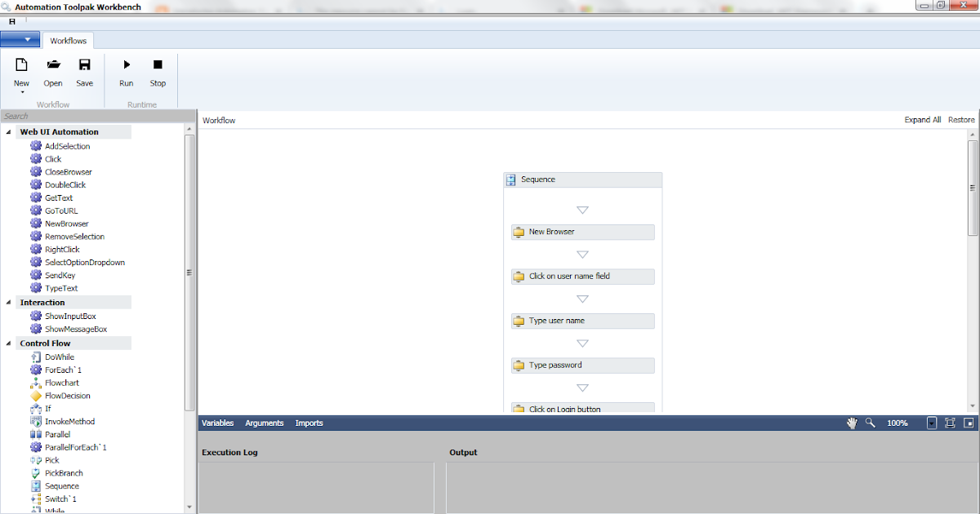Select the zoom magnifier tool
This screenshot has width=980, height=514.
[x=870, y=423]
